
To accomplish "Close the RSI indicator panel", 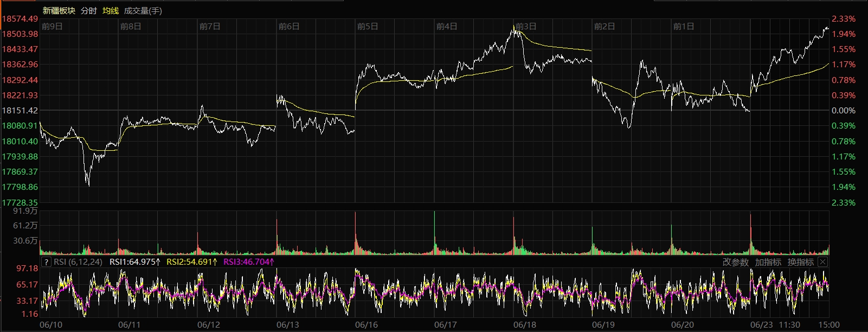I will (822, 262).
